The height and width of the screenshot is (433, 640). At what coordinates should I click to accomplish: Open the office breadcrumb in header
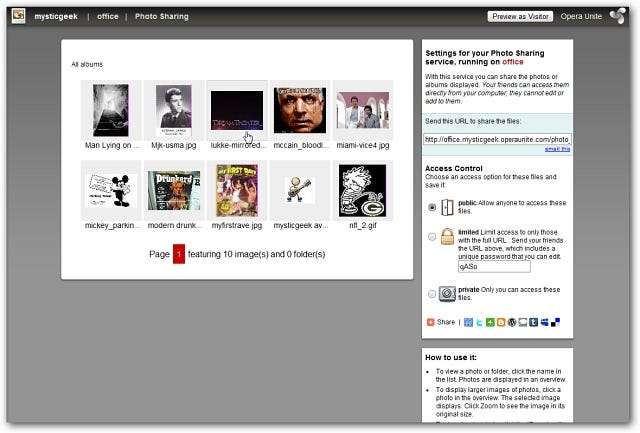(108, 17)
